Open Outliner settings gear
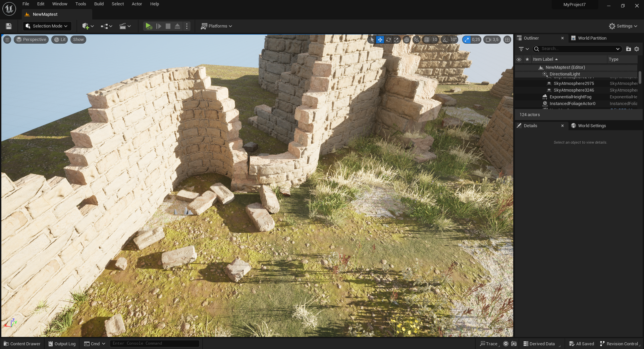 click(637, 49)
